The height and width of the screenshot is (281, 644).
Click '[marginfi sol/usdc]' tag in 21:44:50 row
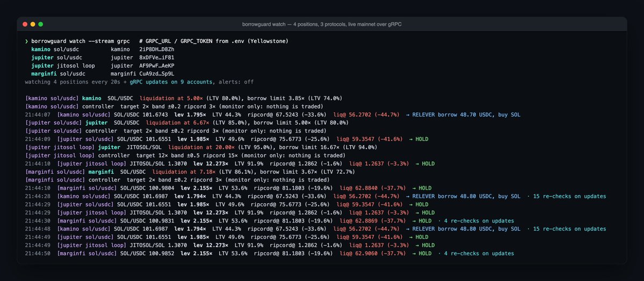click(x=87, y=254)
